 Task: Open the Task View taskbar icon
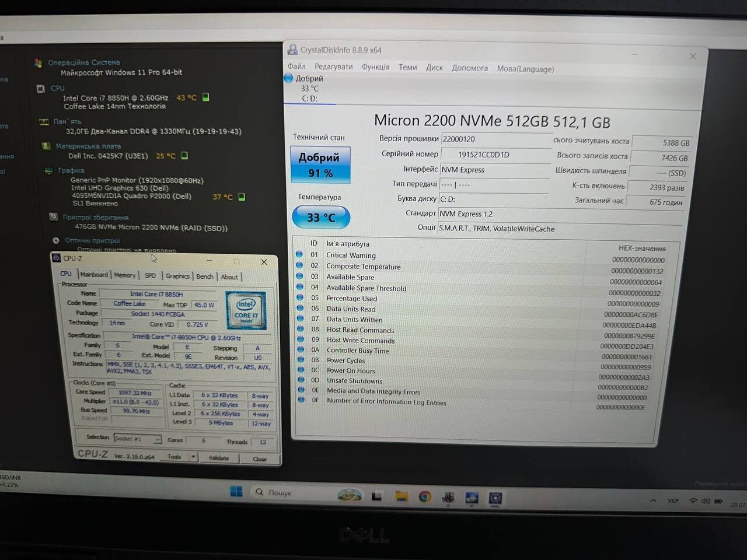point(376,496)
